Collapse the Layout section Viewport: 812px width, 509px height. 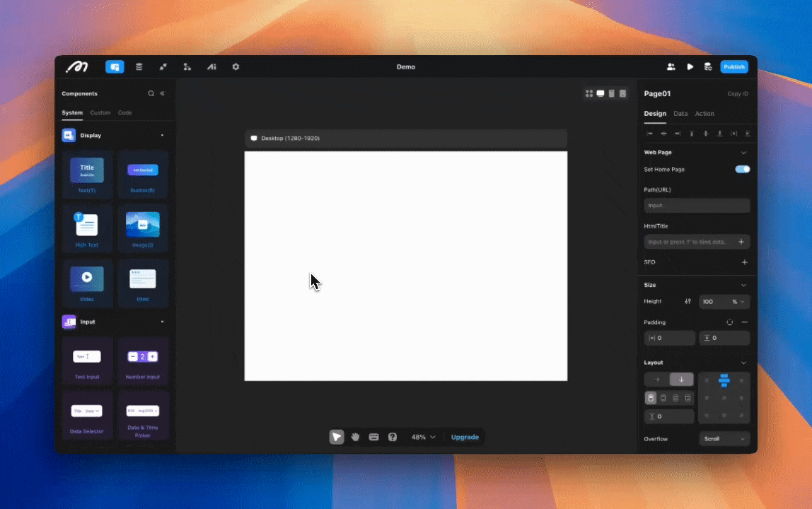coord(743,363)
